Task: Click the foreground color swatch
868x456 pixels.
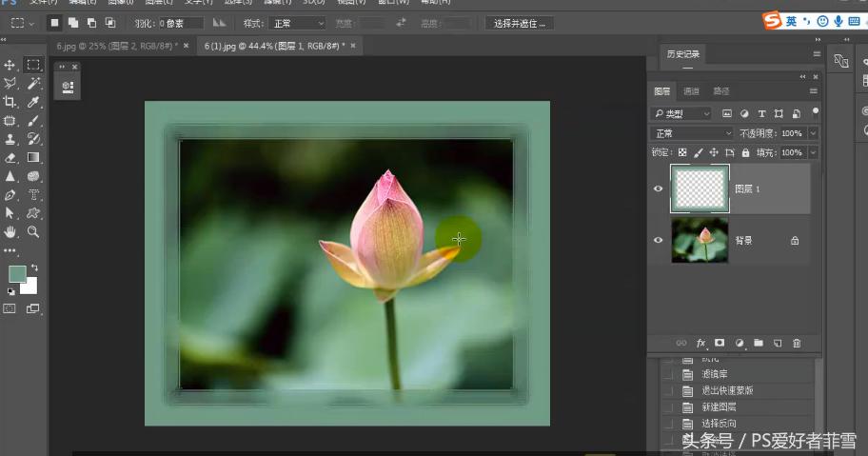Action: point(17,274)
